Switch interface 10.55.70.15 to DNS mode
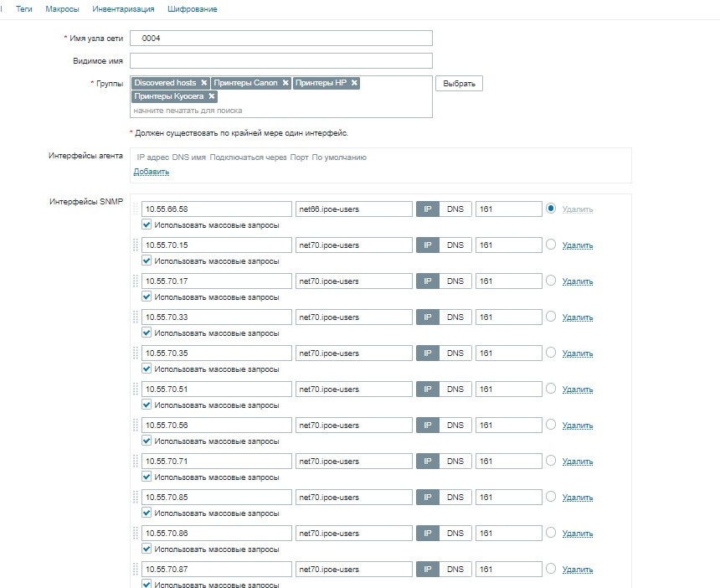 point(453,243)
